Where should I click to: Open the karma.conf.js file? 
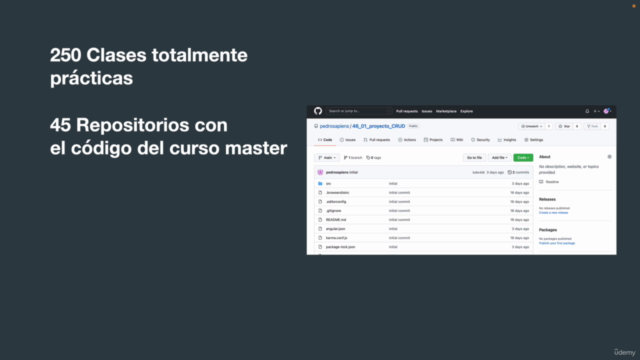coord(337,238)
